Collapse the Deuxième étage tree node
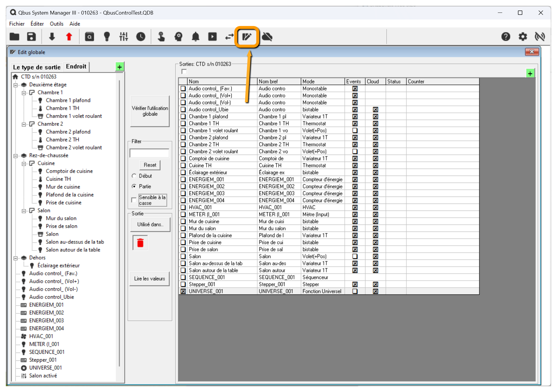The width and height of the screenshot is (557, 392). coord(16,85)
